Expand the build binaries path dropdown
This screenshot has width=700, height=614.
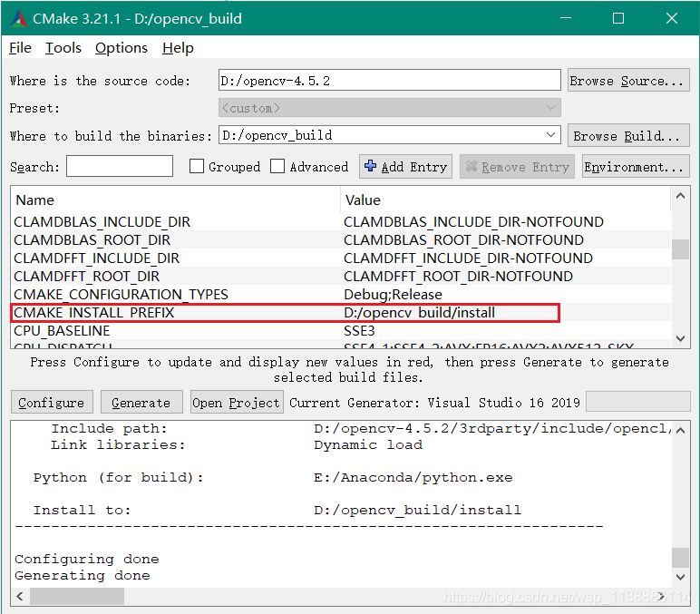coord(551,135)
